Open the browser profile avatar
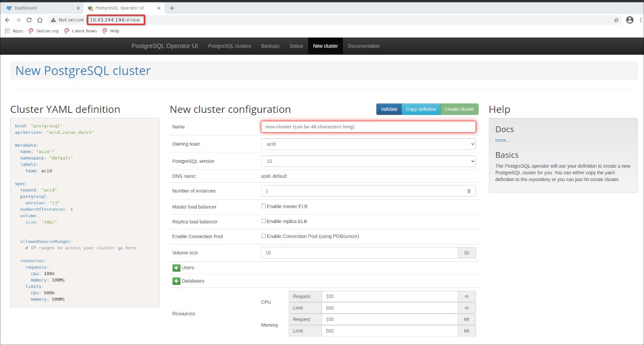 [630, 20]
